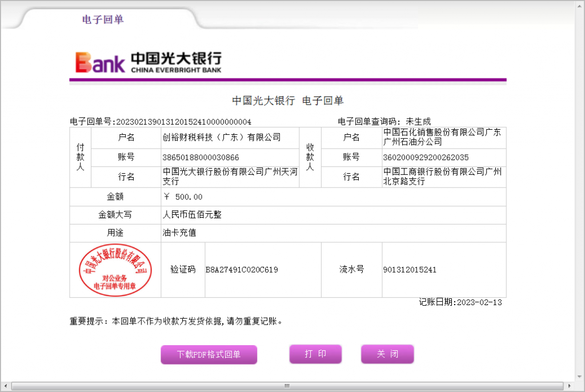Click the red electronic receipt seal stamp
Image resolution: width=585 pixels, height=392 pixels.
click(x=114, y=270)
